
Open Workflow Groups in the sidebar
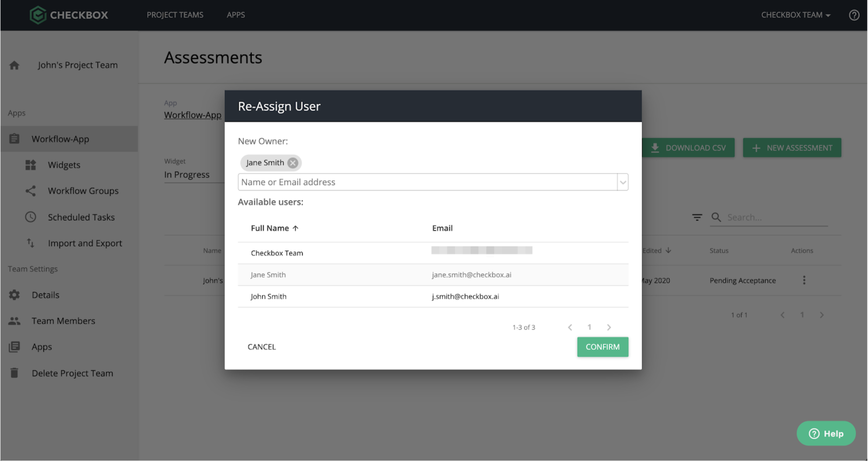click(83, 191)
